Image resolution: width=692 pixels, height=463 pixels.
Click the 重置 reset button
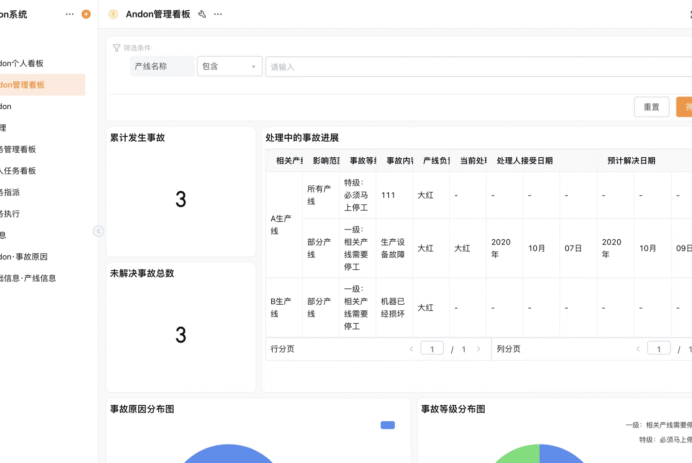(x=652, y=107)
